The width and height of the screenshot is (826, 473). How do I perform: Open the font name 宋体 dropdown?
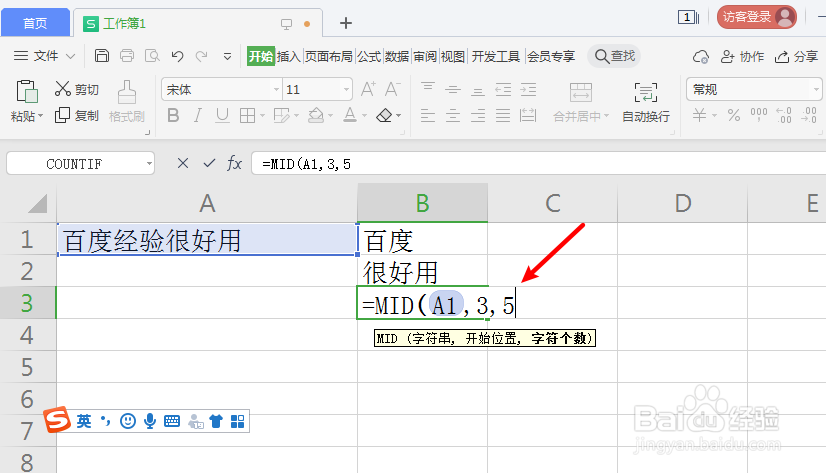pyautogui.click(x=276, y=90)
